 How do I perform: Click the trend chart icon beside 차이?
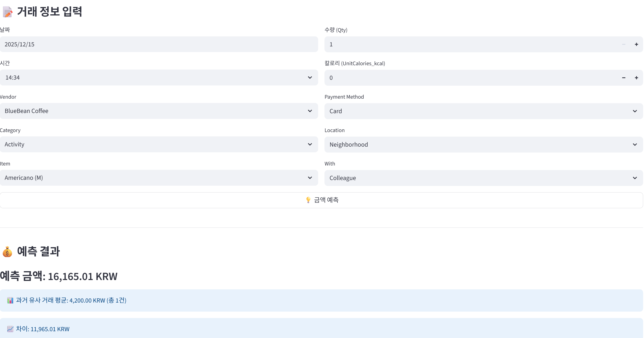point(10,329)
